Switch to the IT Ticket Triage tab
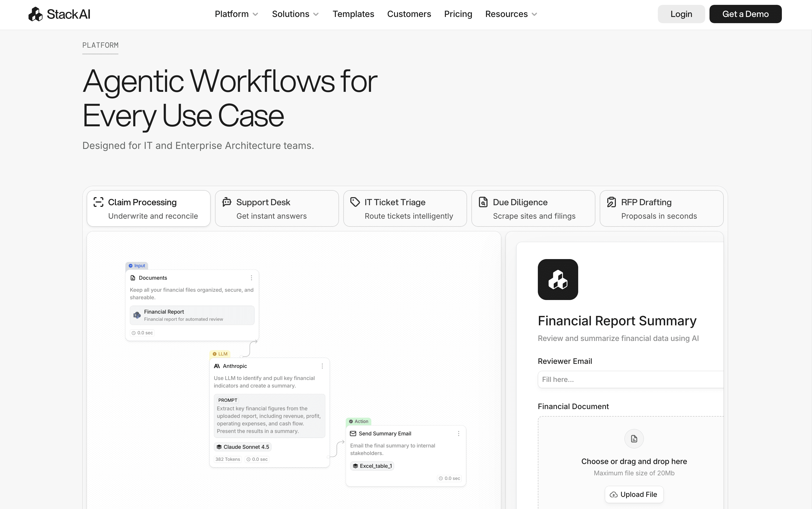The width and height of the screenshot is (812, 509). (x=405, y=208)
